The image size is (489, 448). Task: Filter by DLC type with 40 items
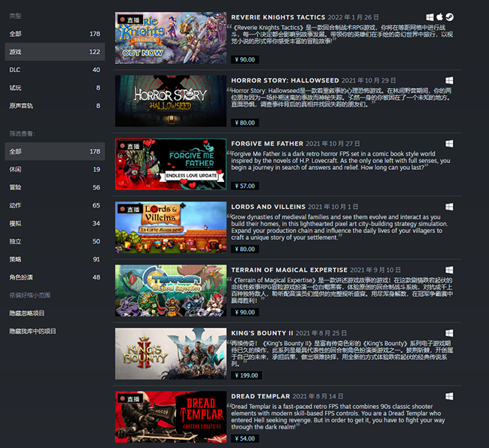tap(55, 70)
